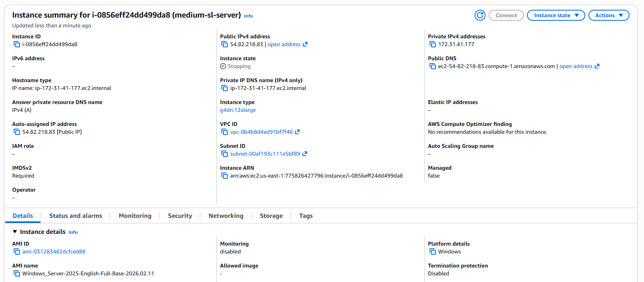This screenshot has width=644, height=282.
Task: Copy the Instance ARN
Action: pyautogui.click(x=225, y=176)
